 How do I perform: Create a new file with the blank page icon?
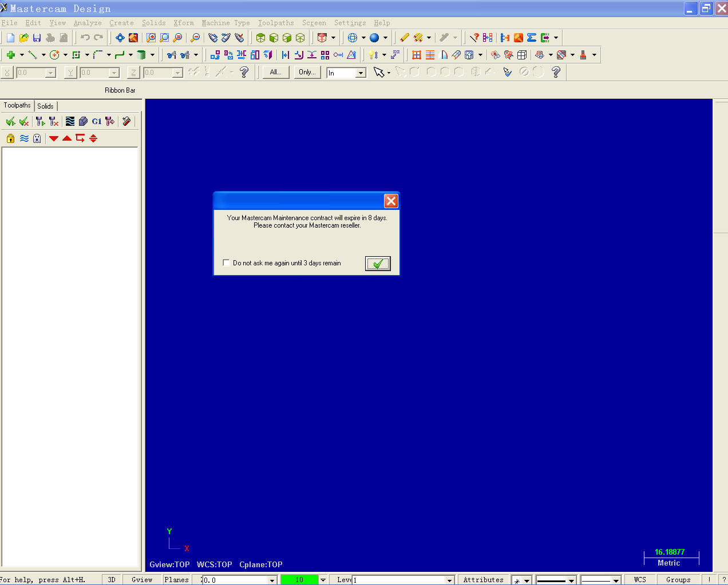pyautogui.click(x=10, y=38)
